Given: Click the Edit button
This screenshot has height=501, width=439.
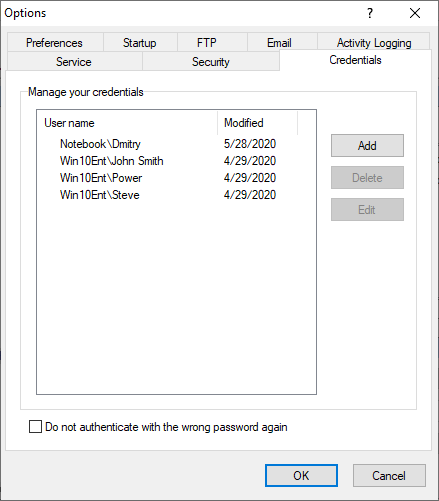Looking at the screenshot, I should pyautogui.click(x=367, y=210).
